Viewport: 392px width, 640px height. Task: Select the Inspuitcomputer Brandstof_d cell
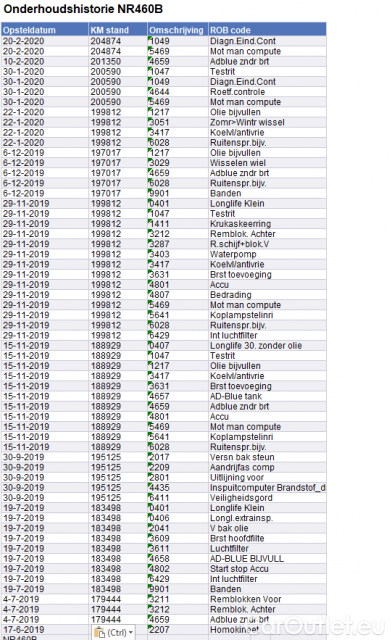(267, 487)
